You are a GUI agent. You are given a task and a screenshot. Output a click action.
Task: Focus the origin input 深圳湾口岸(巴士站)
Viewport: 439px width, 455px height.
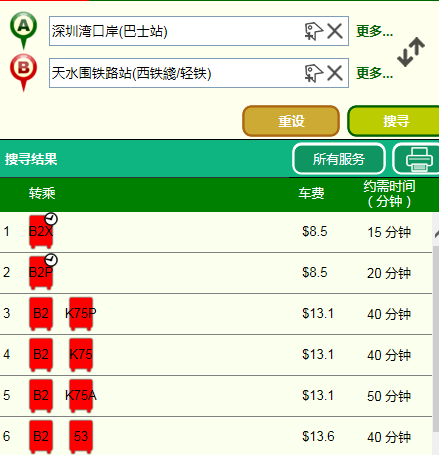coord(175,31)
